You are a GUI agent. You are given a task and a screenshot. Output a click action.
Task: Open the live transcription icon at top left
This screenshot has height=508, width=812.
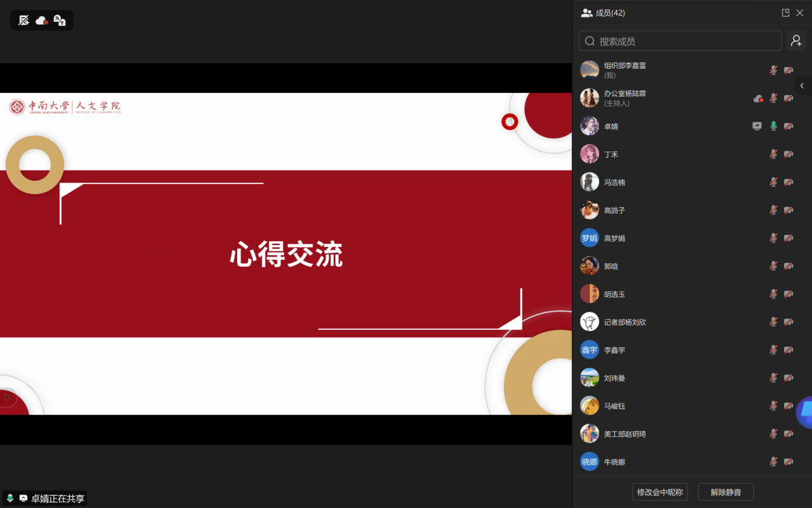[x=60, y=21]
